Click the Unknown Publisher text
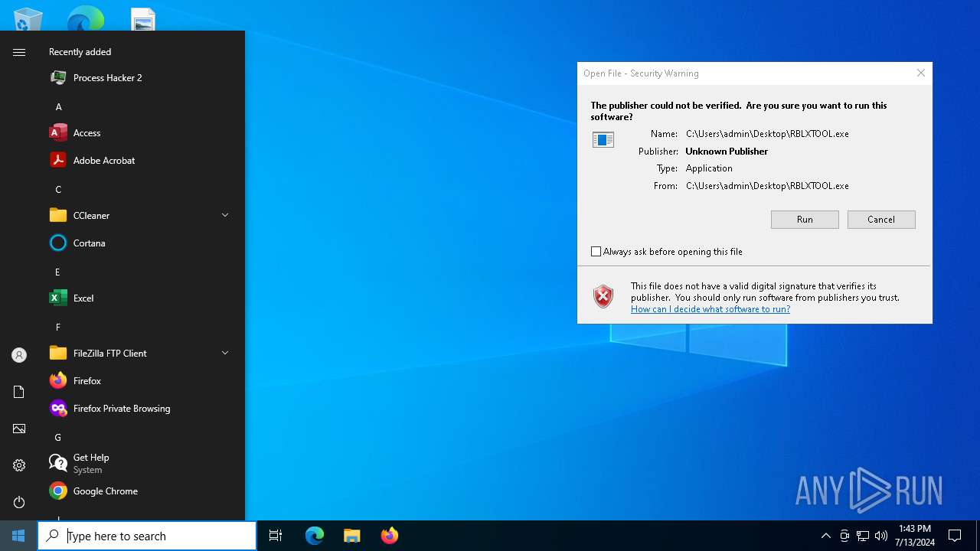Viewport: 980px width, 551px height. click(x=727, y=152)
